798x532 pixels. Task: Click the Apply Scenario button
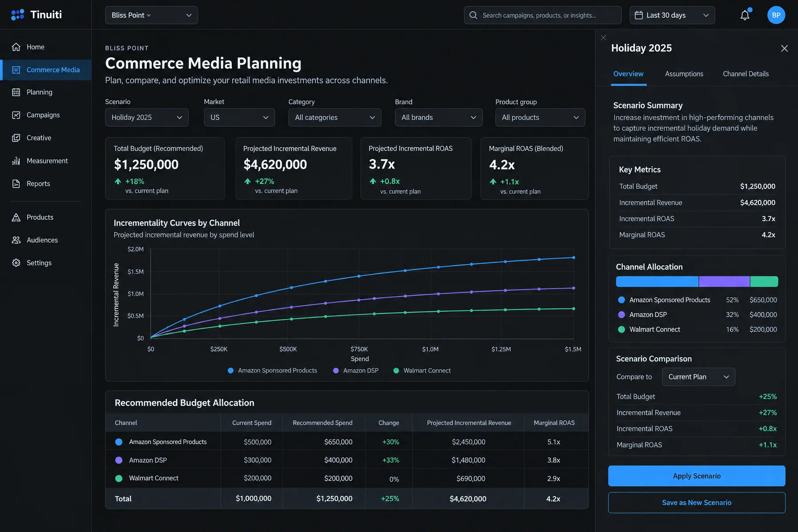tap(696, 476)
